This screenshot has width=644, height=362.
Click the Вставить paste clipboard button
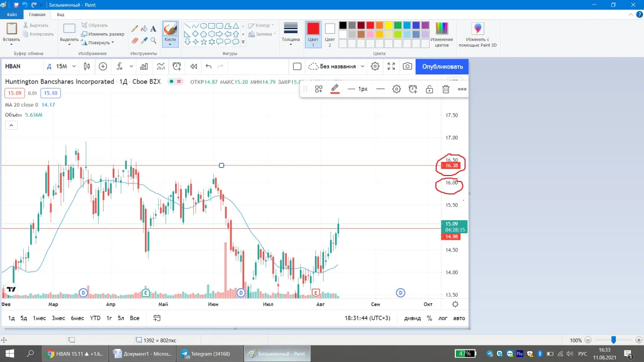(x=12, y=29)
